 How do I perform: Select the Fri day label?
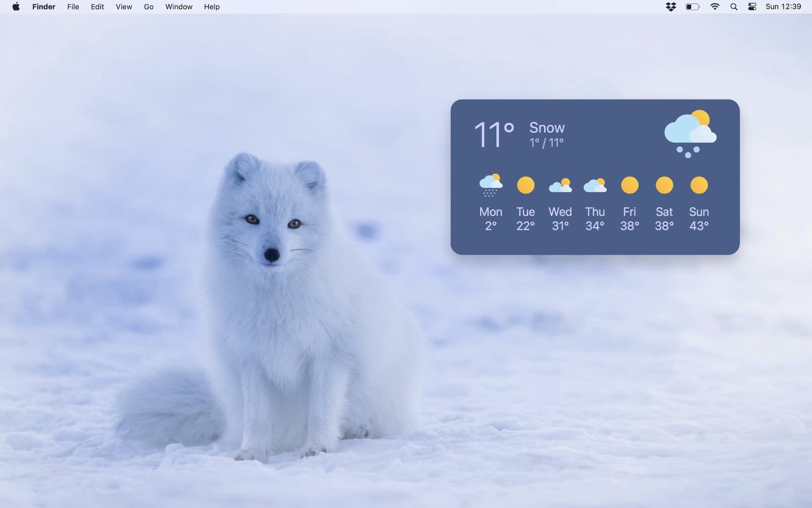[x=629, y=212]
